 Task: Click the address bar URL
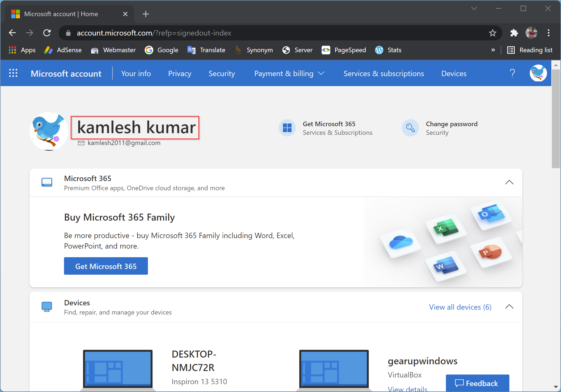[x=154, y=33]
